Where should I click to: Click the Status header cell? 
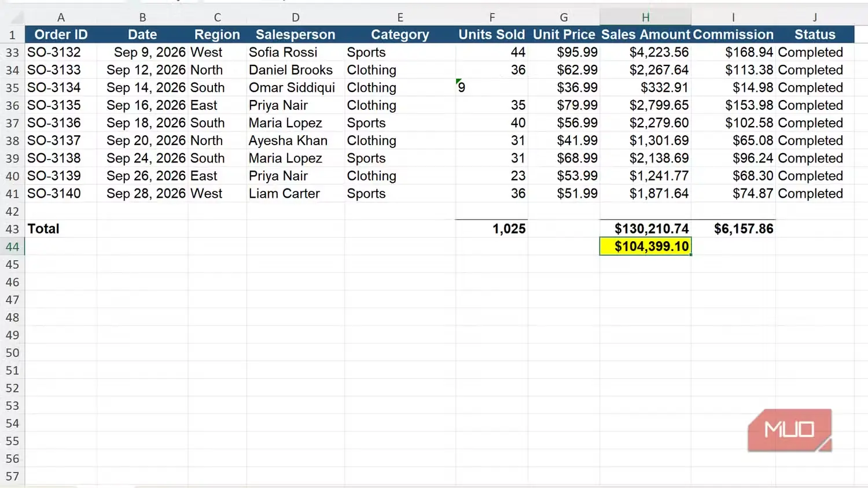point(815,35)
